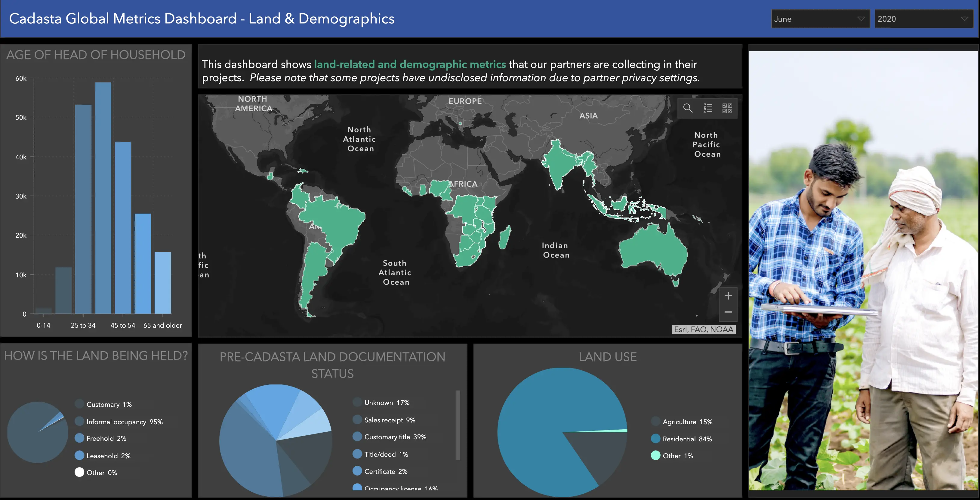Screen dimensions: 980x500
Task: Zoom out on the map
Action: [728, 312]
